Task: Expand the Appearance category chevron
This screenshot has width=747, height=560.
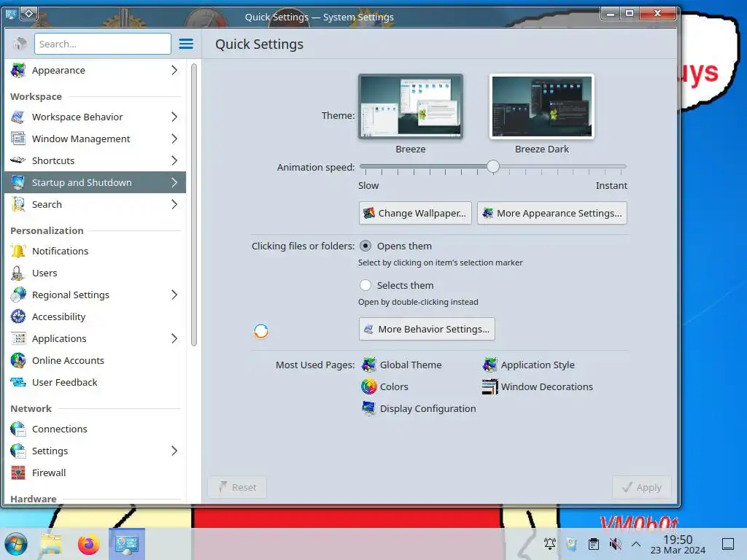Action: [174, 71]
